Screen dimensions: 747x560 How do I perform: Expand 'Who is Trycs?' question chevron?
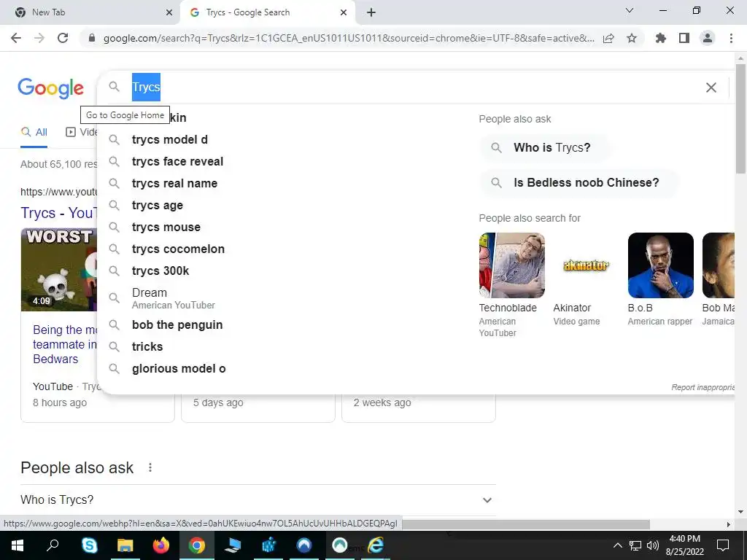tap(487, 500)
